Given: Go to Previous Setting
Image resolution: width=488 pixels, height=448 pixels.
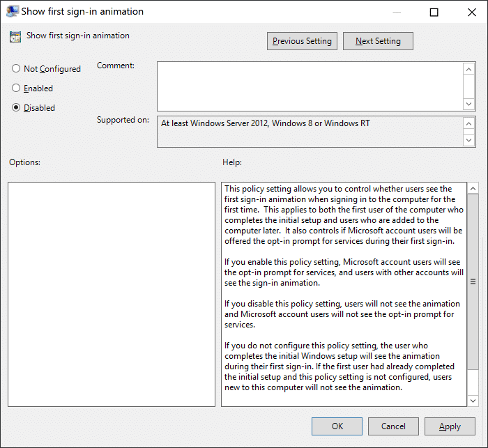Looking at the screenshot, I should point(302,41).
